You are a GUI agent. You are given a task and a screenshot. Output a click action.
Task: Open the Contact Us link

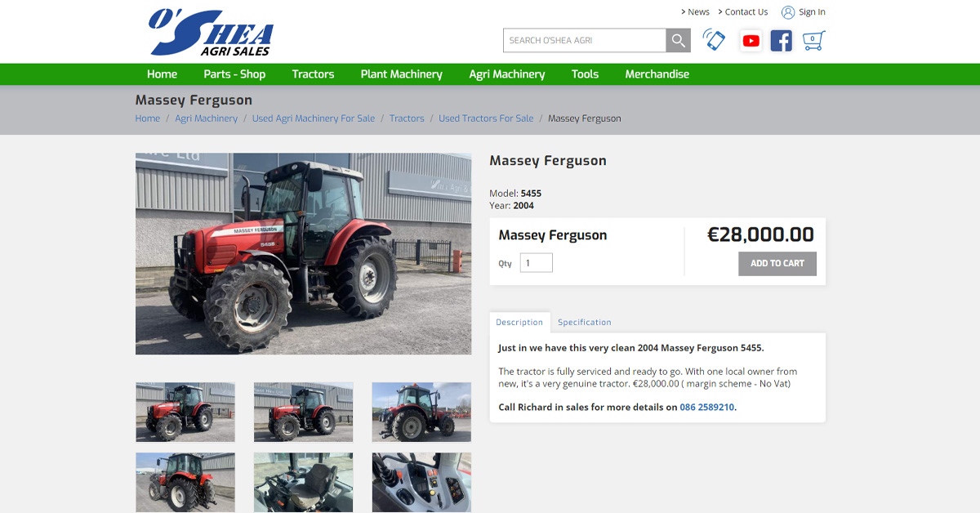click(x=746, y=12)
